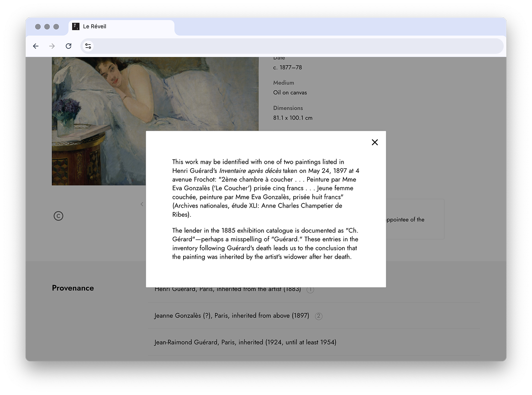Open site information controls icon

coord(88,46)
